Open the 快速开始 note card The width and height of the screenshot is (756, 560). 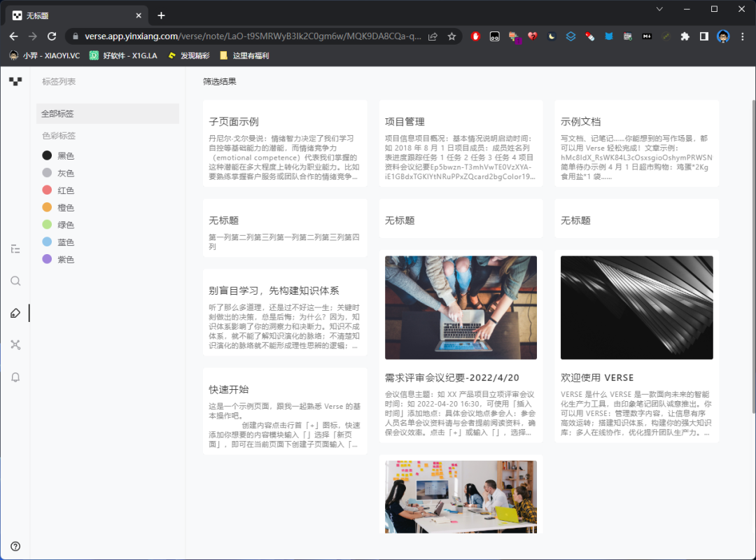point(285,409)
